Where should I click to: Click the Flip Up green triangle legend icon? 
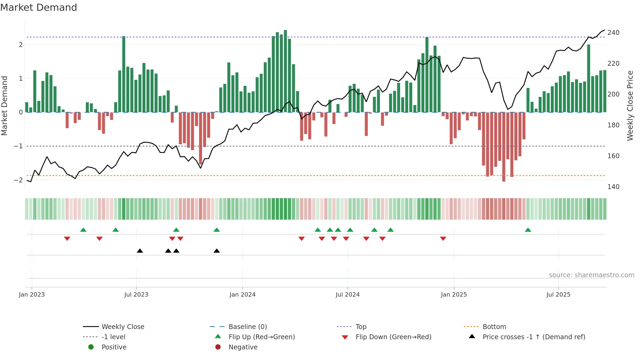pyautogui.click(x=218, y=336)
